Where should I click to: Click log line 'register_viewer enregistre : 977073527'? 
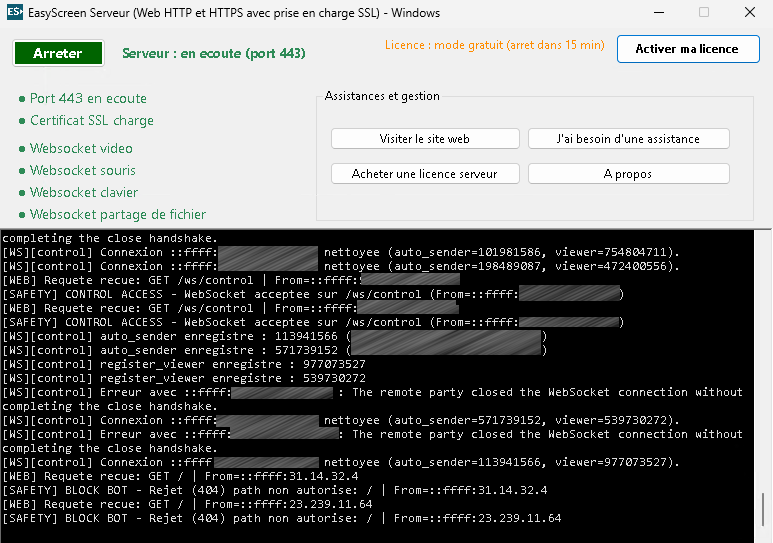(184, 364)
